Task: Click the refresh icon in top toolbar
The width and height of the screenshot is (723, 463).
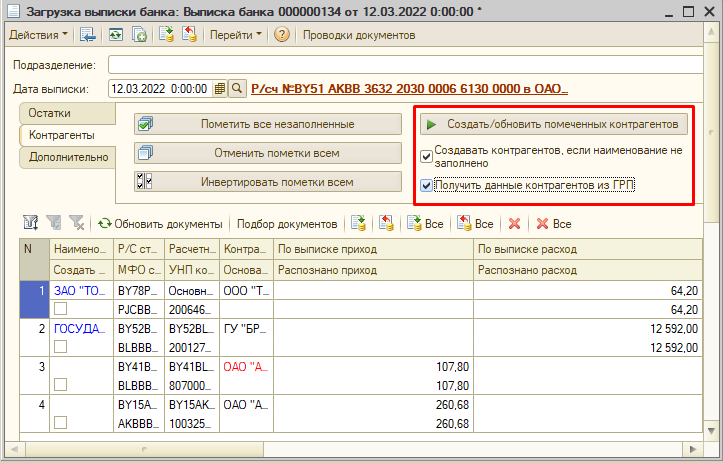Action: coord(116,35)
